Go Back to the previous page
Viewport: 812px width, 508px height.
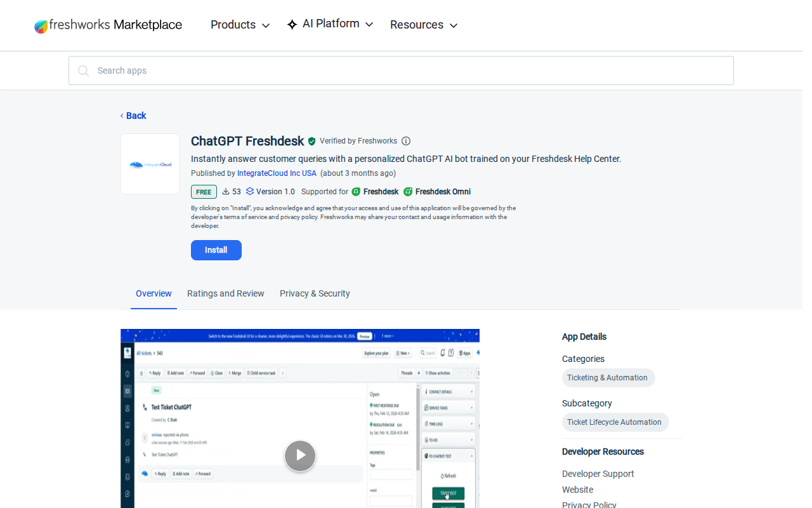click(133, 116)
